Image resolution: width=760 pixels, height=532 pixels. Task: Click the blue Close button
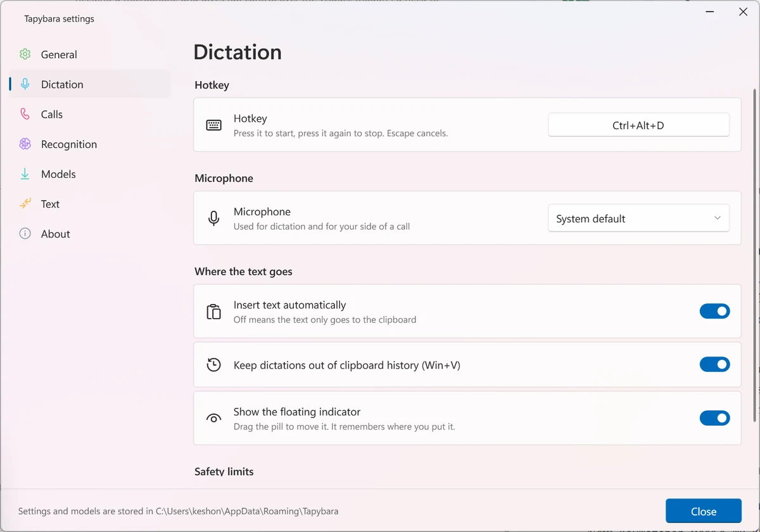[703, 511]
